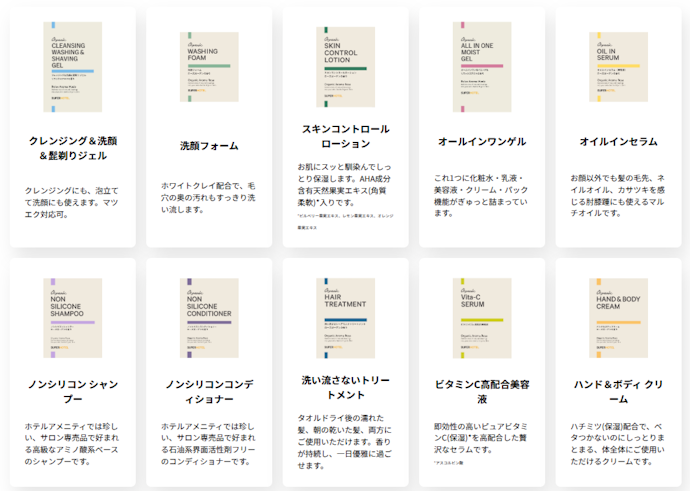Click the description starting ハチミツ(保湿)配合で
The height and width of the screenshot is (491, 690).
coord(617,444)
